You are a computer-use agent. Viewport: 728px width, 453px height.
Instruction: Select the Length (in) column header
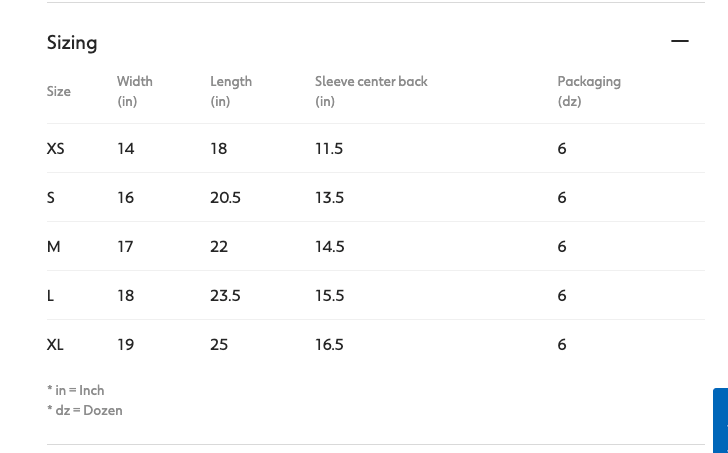click(x=231, y=91)
